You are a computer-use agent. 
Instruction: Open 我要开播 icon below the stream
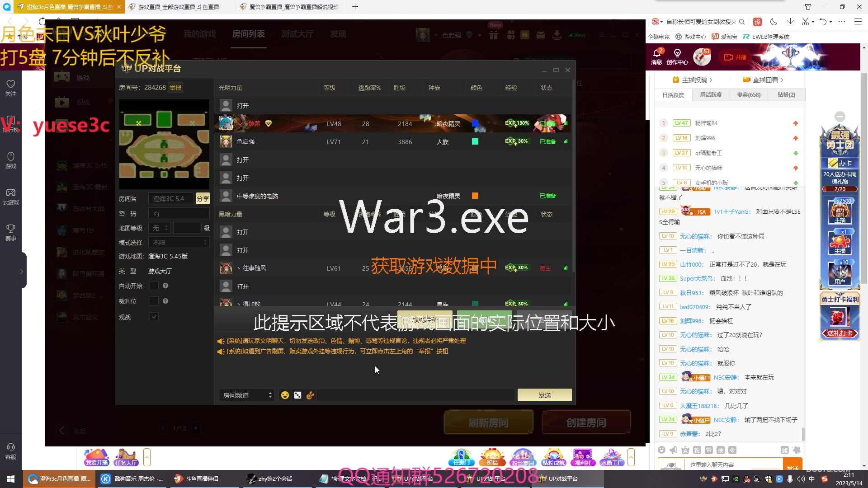pyautogui.click(x=96, y=457)
